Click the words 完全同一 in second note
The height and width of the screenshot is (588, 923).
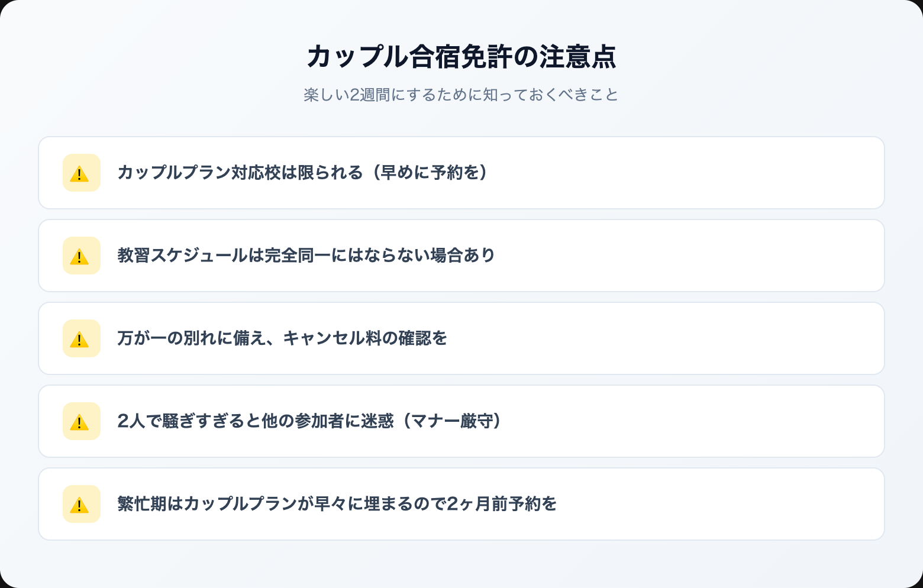point(297,256)
